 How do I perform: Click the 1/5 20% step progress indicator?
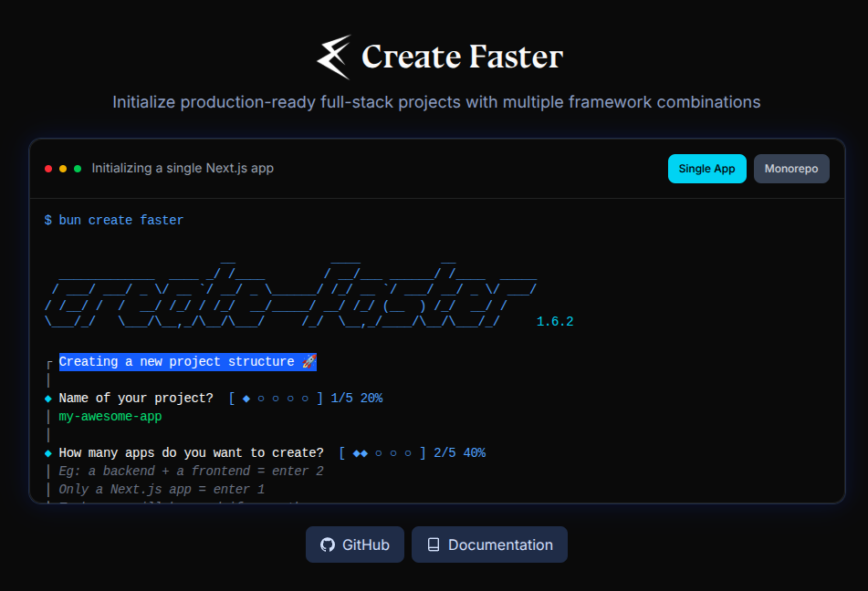[307, 398]
